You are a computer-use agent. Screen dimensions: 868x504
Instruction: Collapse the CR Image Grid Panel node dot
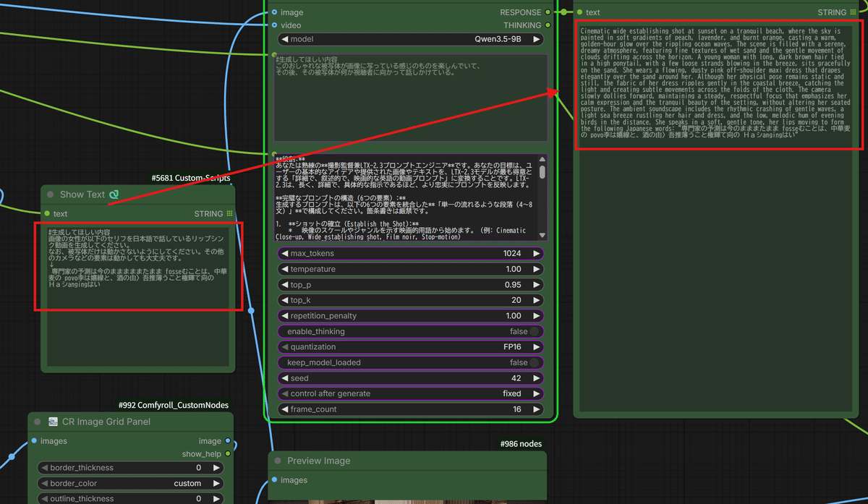tap(39, 422)
